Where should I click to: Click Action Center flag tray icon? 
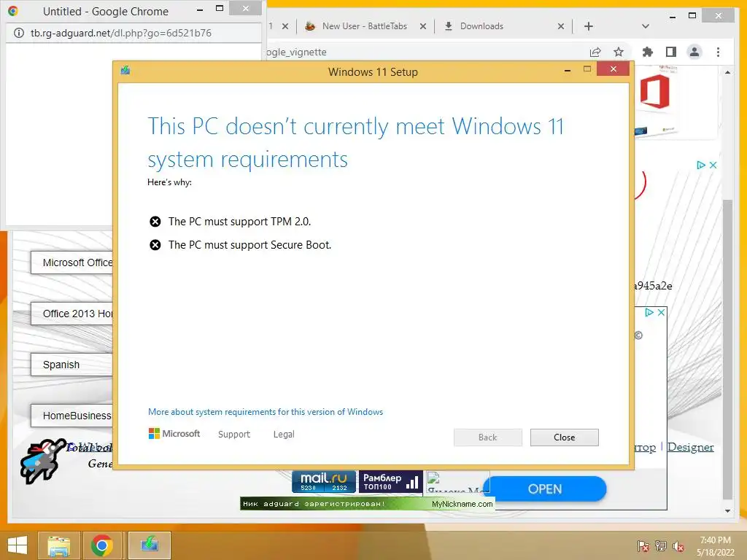coord(643,546)
